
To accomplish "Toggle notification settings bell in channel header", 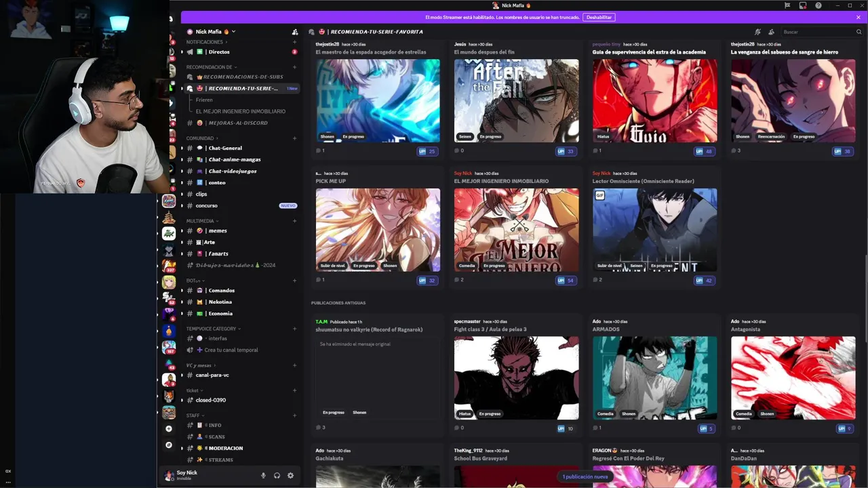I will (757, 32).
